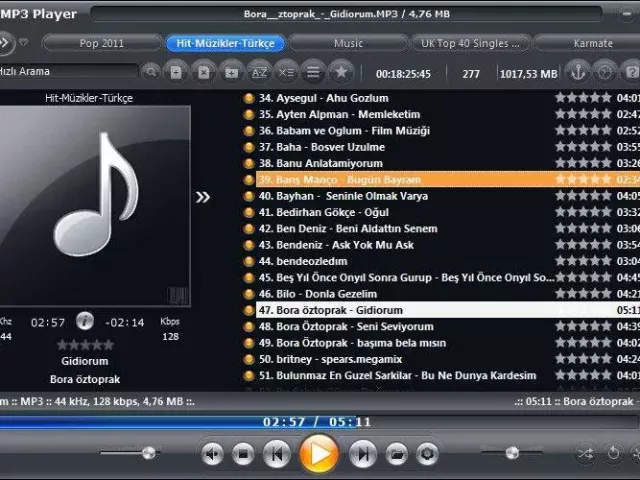Image resolution: width=640 pixels, height=480 pixels.
Task: Sort the playlist with the AZ button
Action: coord(259,72)
